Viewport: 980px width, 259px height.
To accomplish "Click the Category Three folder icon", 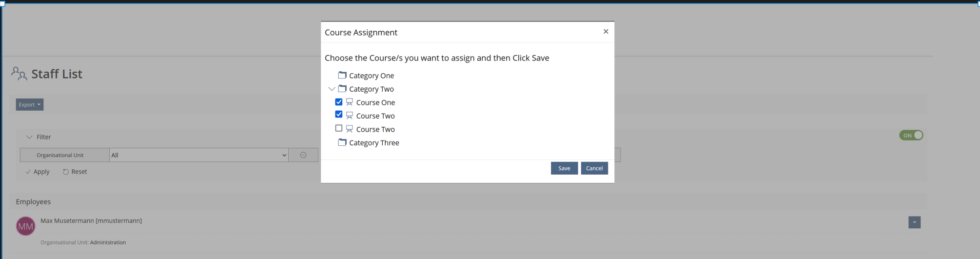I will coord(342,142).
